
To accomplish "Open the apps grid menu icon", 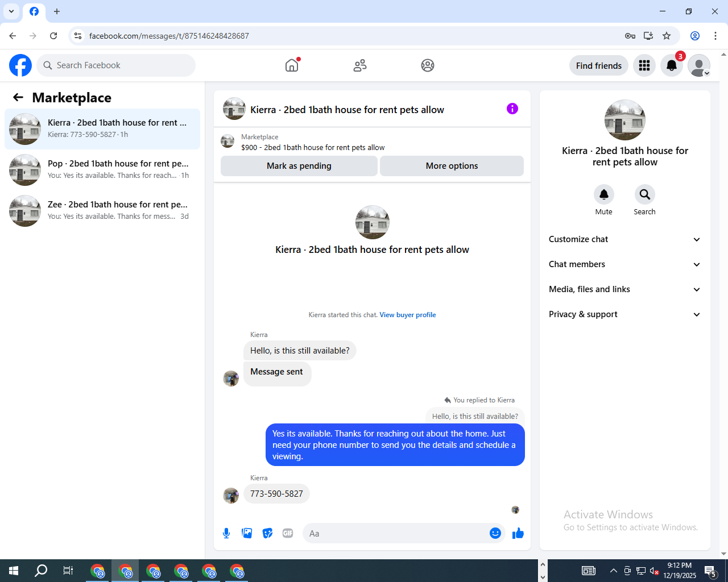I will tap(644, 65).
